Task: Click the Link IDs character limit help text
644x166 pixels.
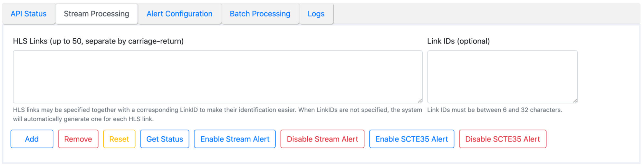Action: [494, 110]
